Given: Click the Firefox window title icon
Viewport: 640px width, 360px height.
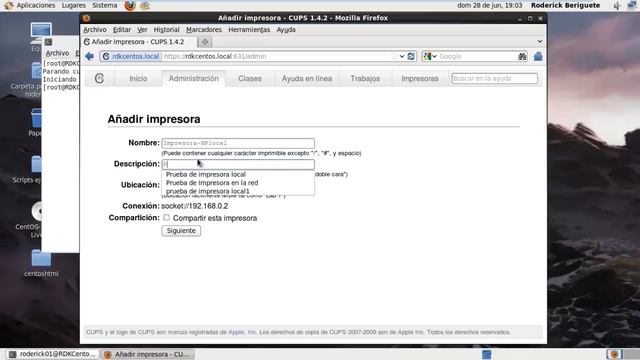Looking at the screenshot, I should 86,18.
